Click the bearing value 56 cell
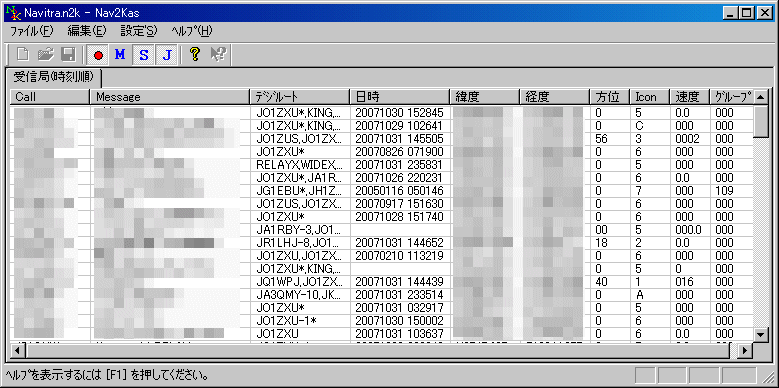The height and width of the screenshot is (388, 779). pos(610,139)
